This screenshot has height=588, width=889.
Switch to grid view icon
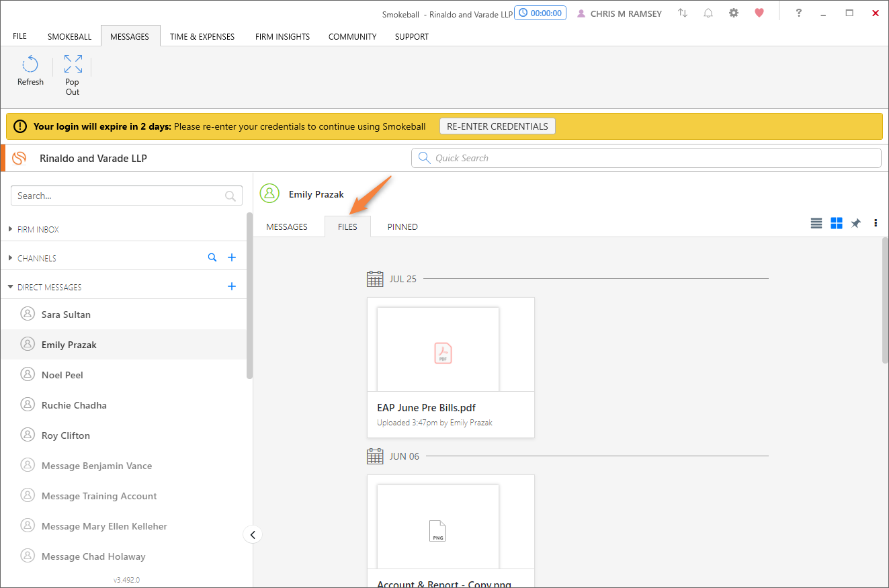click(837, 223)
